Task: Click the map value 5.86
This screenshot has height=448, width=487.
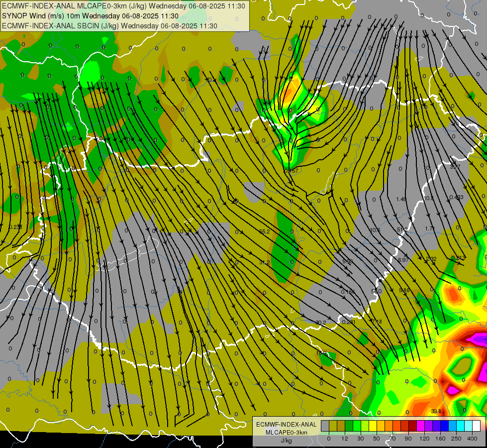Action: [x=404, y=290]
